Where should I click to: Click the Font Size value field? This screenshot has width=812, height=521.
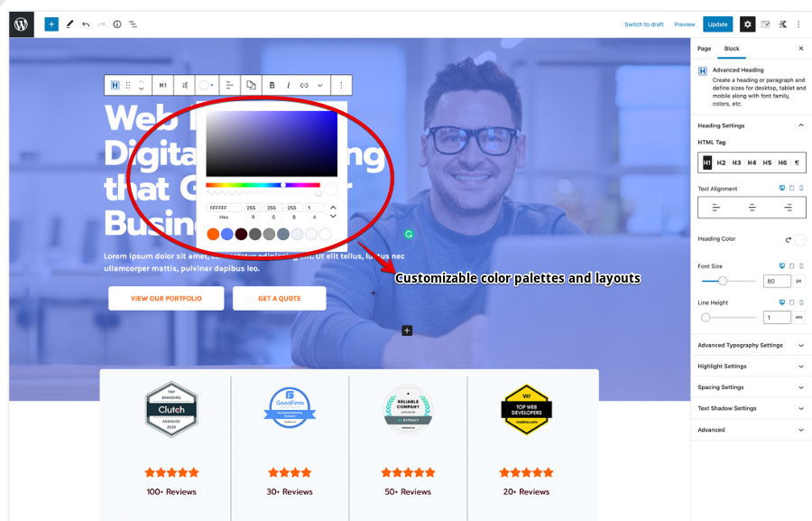click(777, 281)
